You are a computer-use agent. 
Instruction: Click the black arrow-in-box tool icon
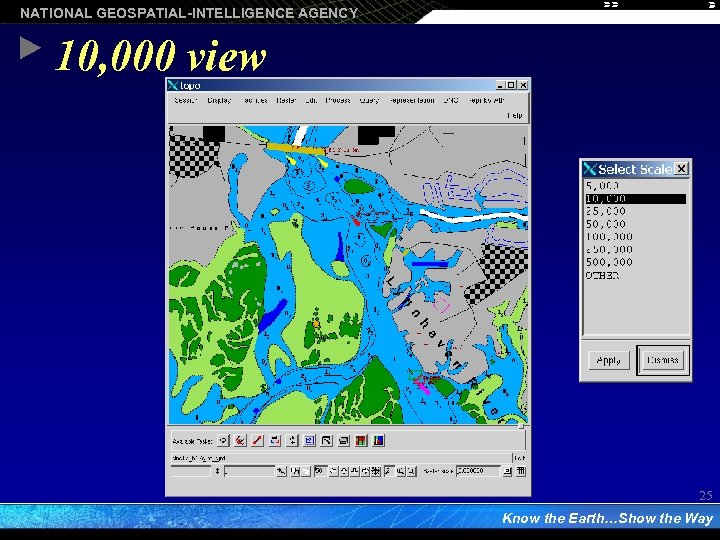pos(326,441)
